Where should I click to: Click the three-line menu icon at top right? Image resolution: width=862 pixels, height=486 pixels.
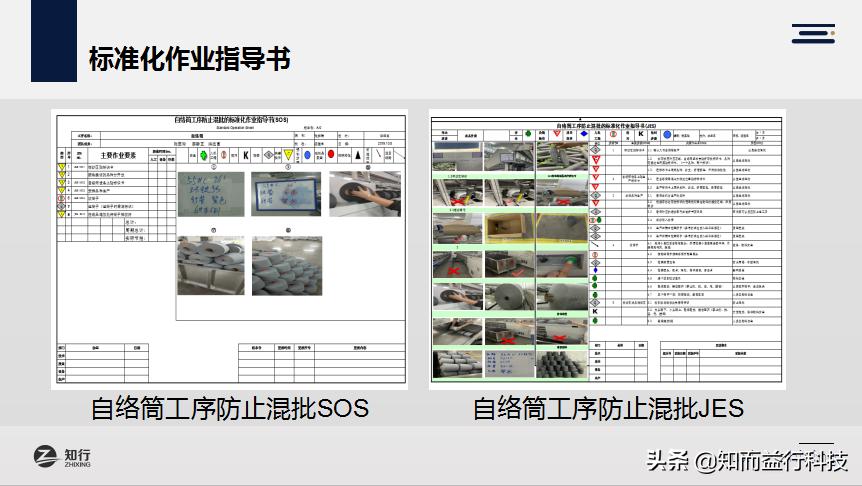pos(814,34)
